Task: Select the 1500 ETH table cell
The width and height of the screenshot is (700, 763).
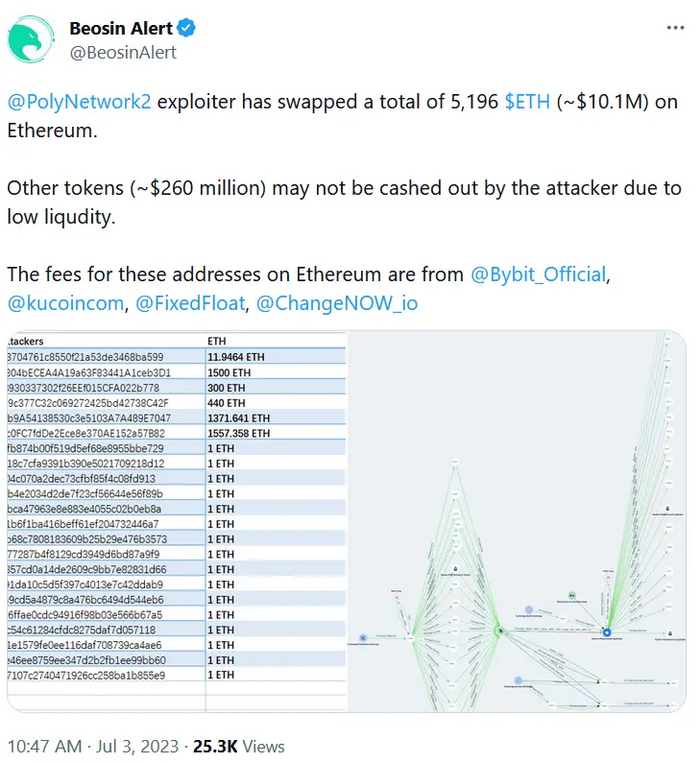Action: 231,371
